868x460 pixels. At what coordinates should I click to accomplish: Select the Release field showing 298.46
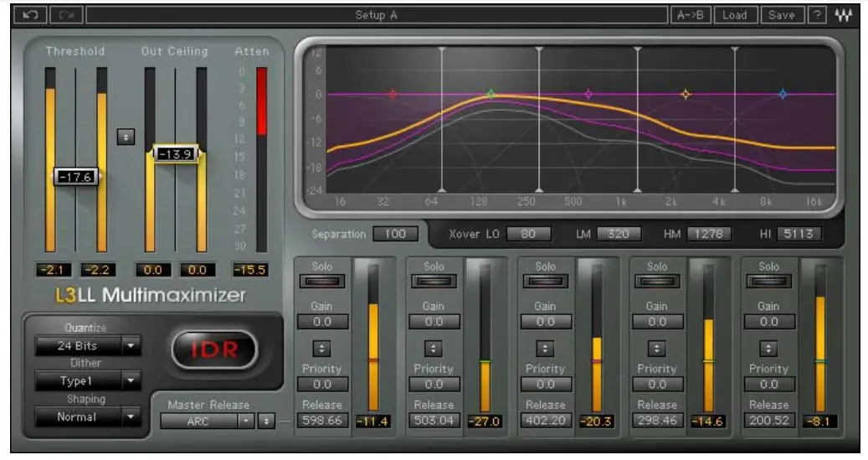(x=658, y=421)
